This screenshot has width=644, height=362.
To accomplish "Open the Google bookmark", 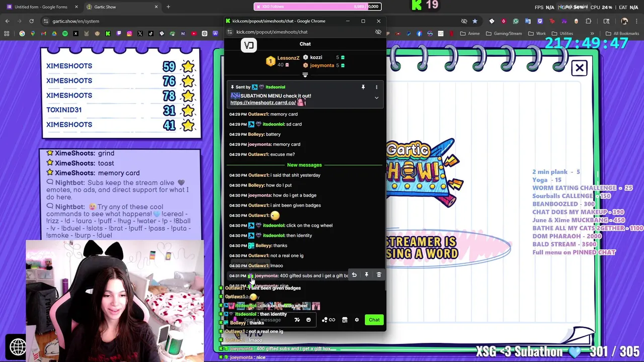I will tap(22, 34).
